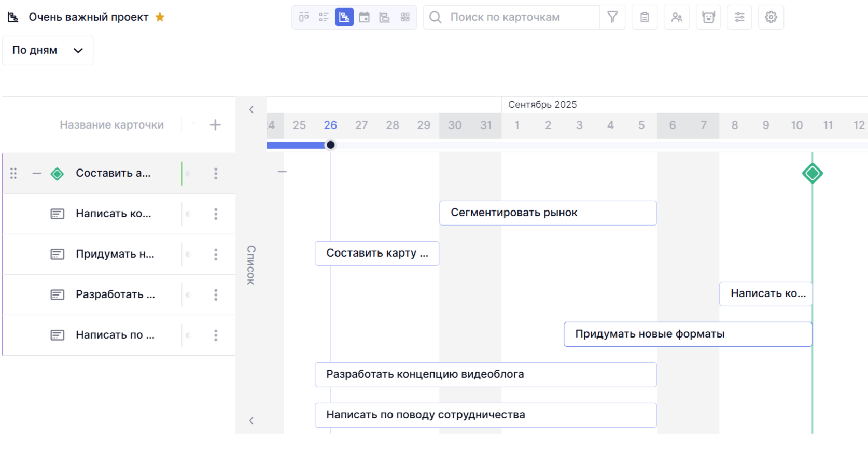
Task: Open the three-dot menu for "Разработать ..."
Action: (216, 295)
